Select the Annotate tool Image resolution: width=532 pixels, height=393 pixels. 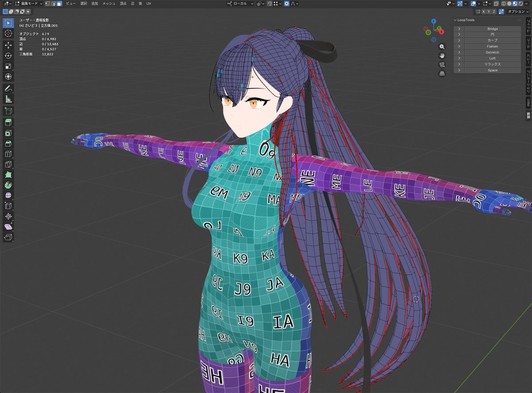tap(8, 88)
